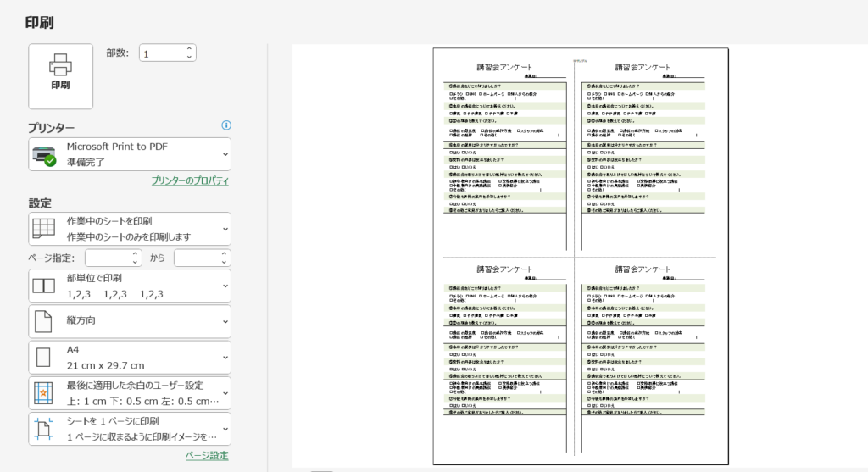
Task: Decrease copies with the down spinner arrow
Action: (x=189, y=57)
